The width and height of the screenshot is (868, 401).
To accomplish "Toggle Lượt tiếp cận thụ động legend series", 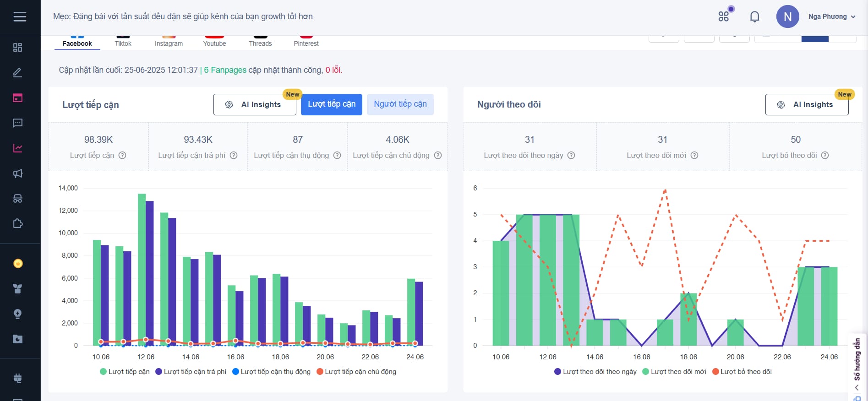I will 272,372.
